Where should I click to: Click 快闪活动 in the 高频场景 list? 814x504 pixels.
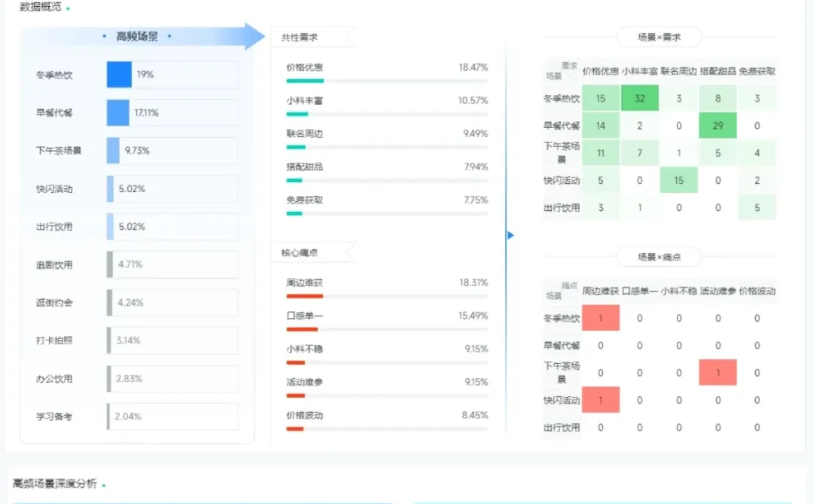(x=54, y=189)
